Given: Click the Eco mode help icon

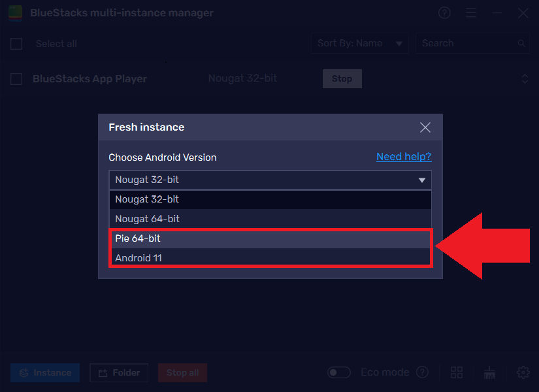Looking at the screenshot, I should click(422, 372).
